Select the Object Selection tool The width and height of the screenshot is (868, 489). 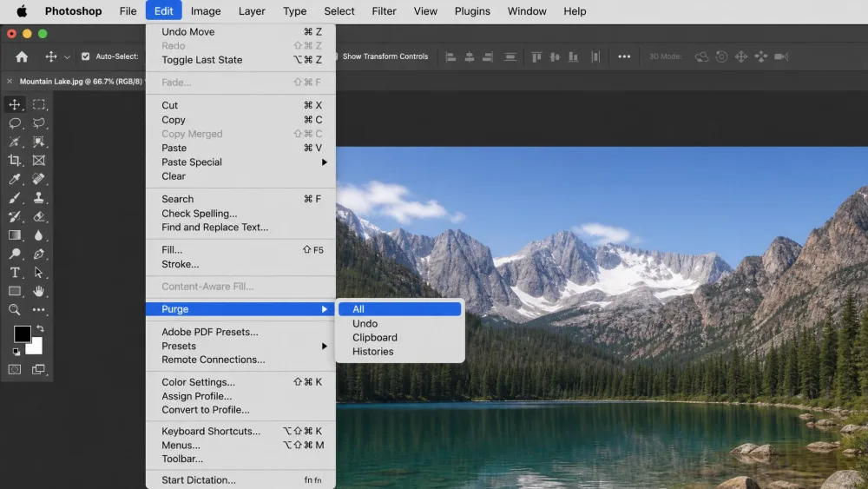click(39, 142)
